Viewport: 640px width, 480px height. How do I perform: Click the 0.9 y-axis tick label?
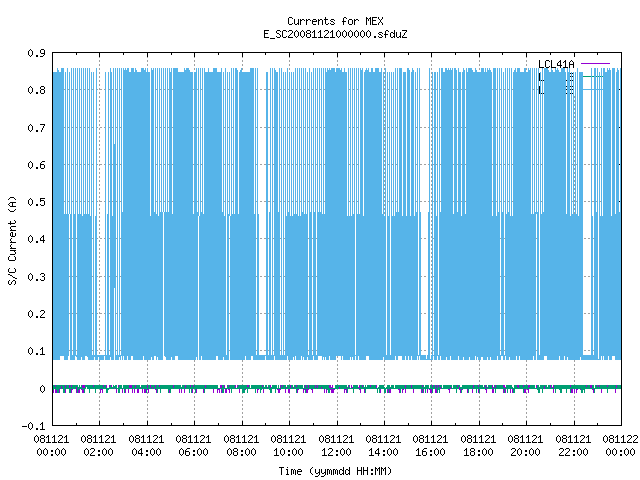(x=36, y=53)
